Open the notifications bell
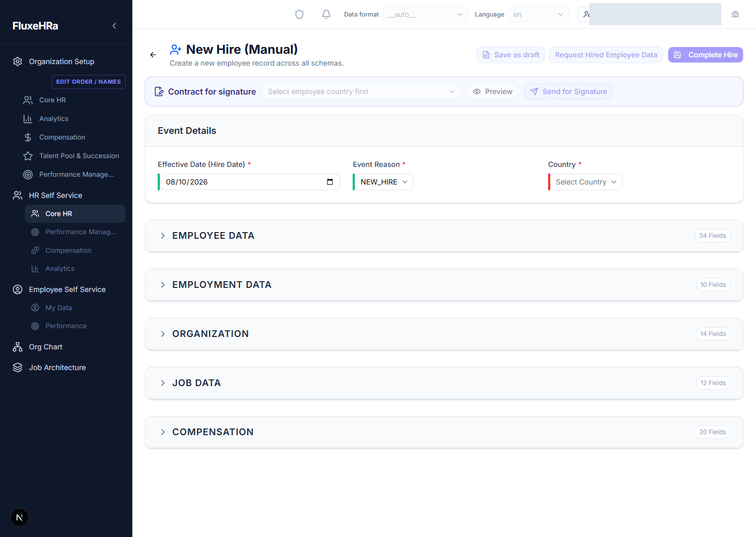The image size is (756, 537). [x=326, y=14]
